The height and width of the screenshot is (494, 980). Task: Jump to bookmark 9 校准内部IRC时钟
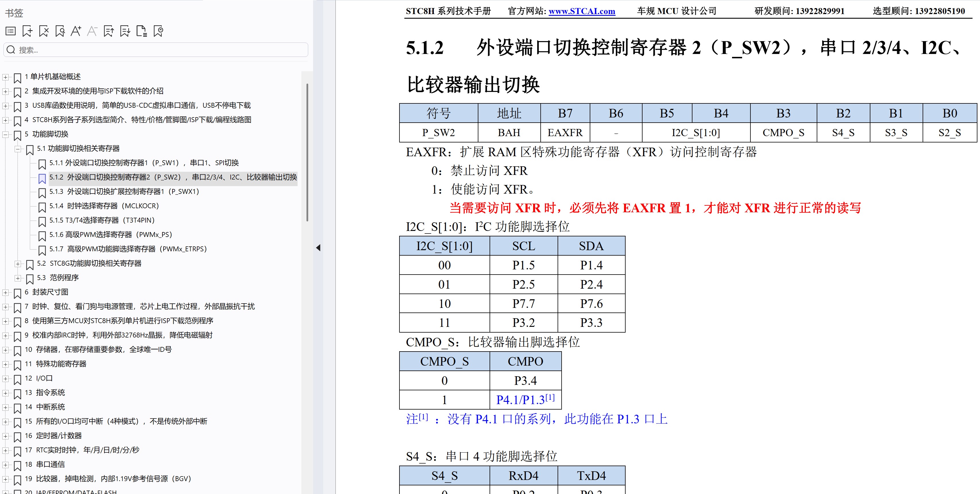(119, 335)
